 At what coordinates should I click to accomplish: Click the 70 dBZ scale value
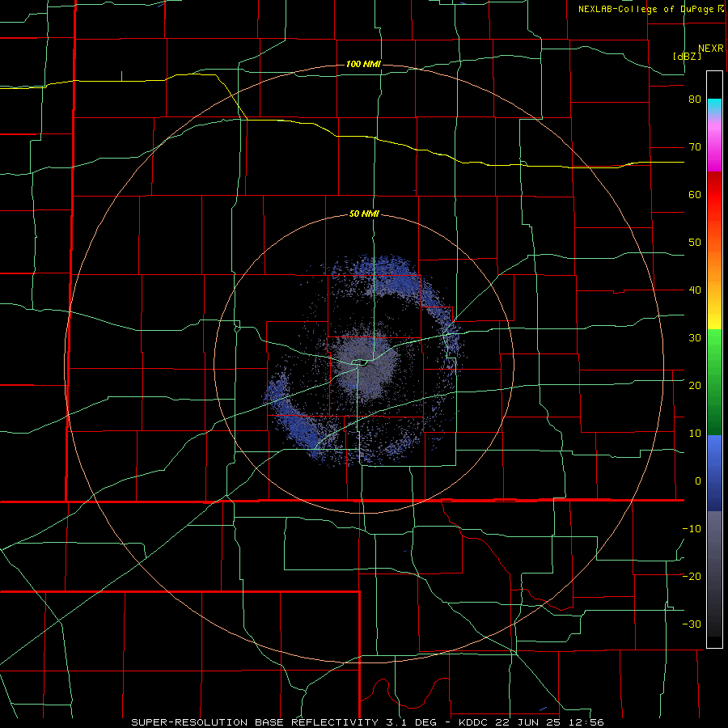coord(695,147)
